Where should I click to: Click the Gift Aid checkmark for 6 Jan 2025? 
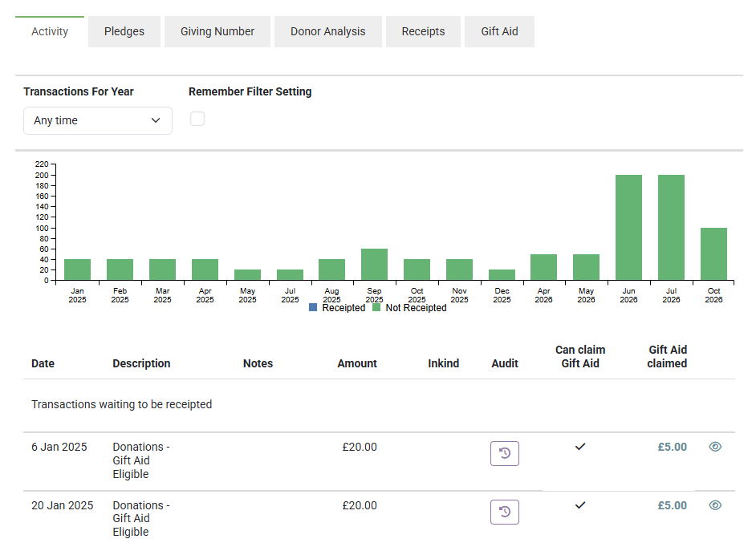(580, 447)
